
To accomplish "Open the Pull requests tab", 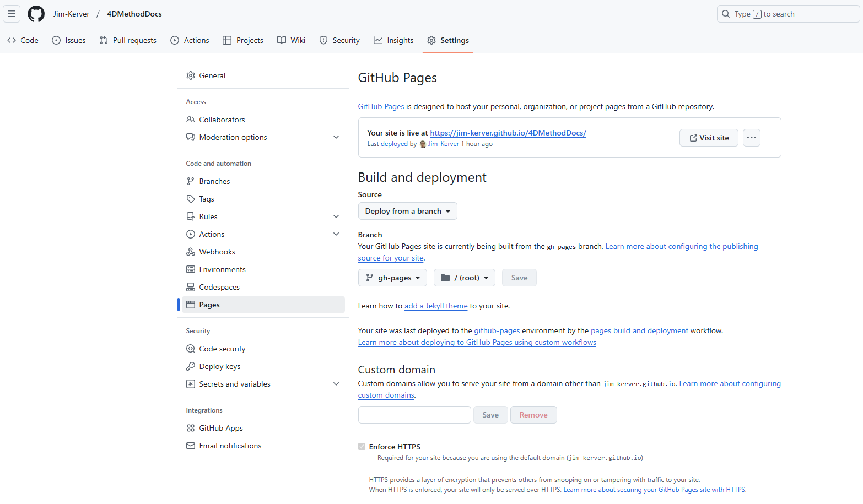I will 128,40.
